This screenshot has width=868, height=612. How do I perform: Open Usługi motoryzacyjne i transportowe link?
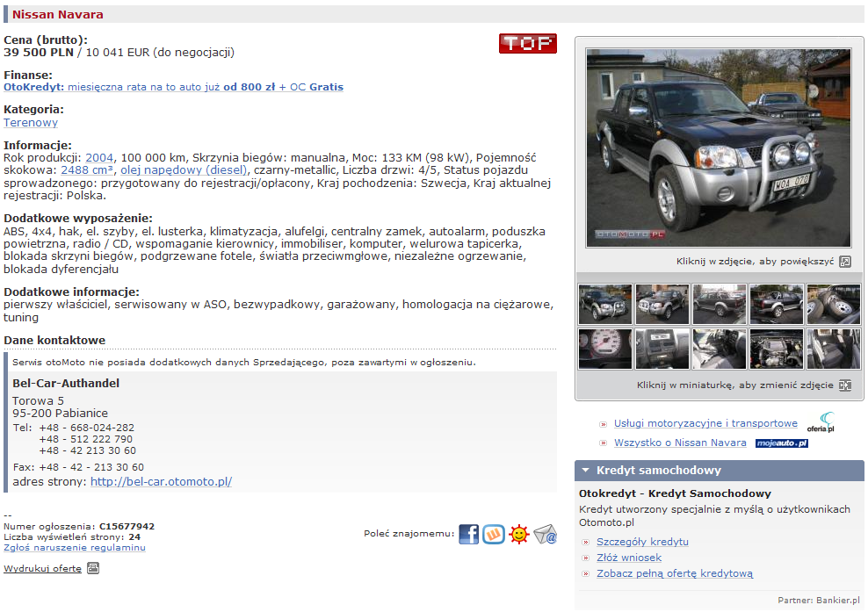(705, 423)
